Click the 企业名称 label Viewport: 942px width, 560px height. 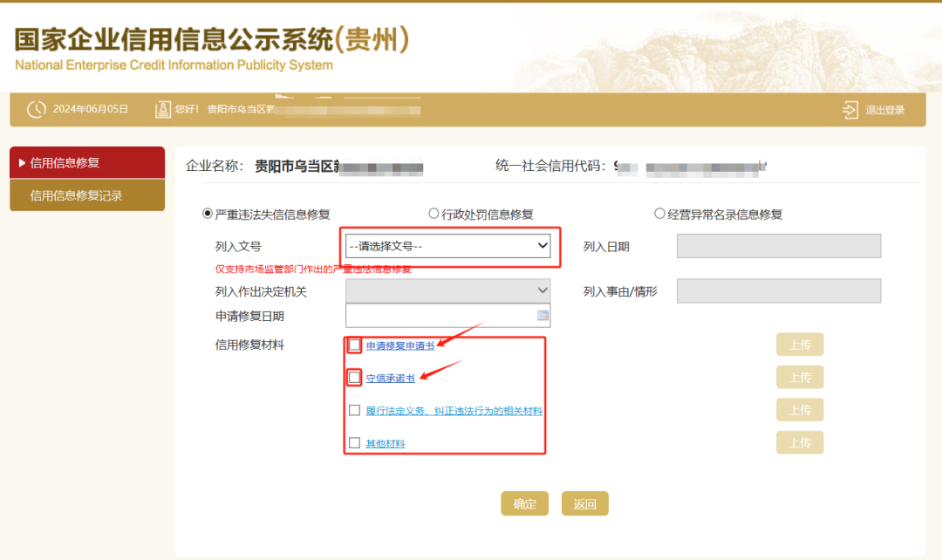coord(215,166)
